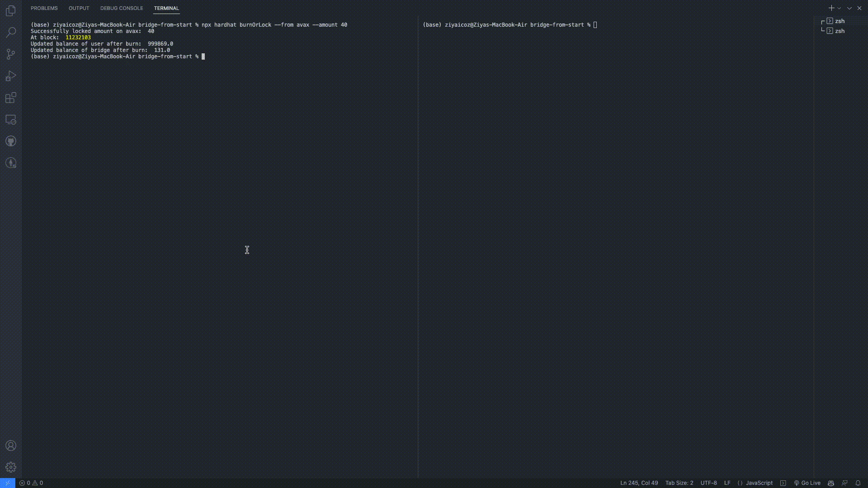868x488 pixels.
Task: Switch to the OUTPUT tab
Action: tap(79, 8)
